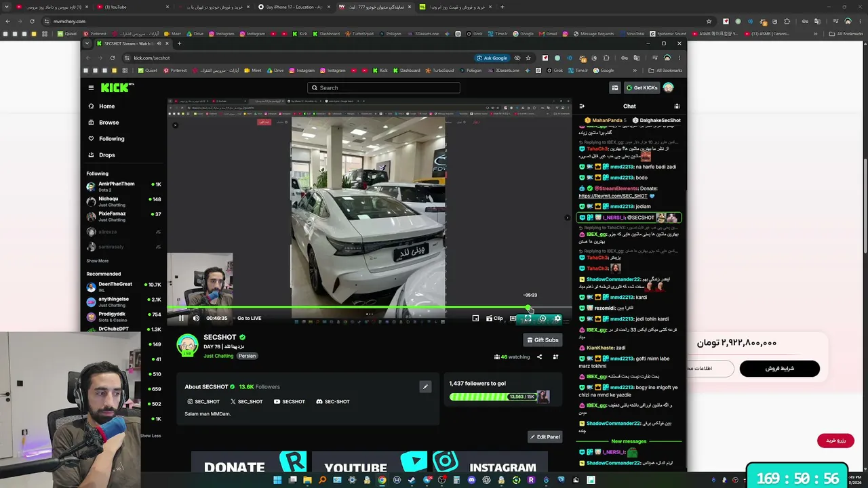
Task: Click the black شرایط فروش button in the background page
Action: click(780, 368)
